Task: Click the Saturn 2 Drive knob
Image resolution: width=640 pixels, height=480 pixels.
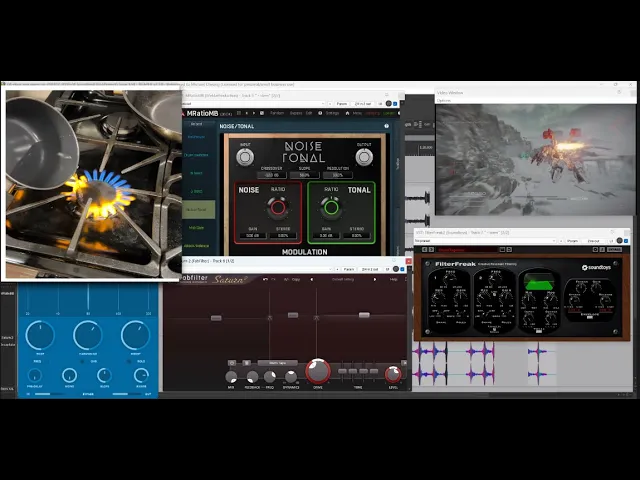Action: coord(318,371)
